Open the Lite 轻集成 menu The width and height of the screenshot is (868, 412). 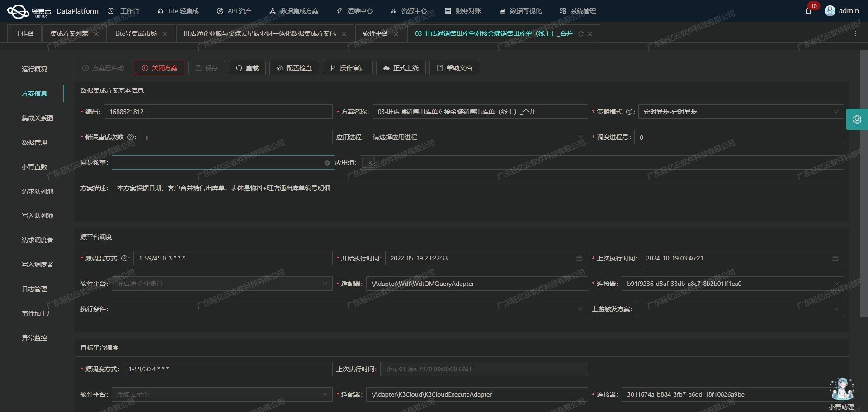click(178, 11)
